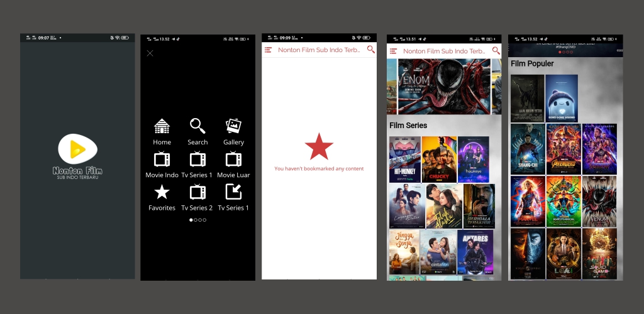
Task: Open hamburger menu on the Film Series screen
Action: tap(393, 51)
